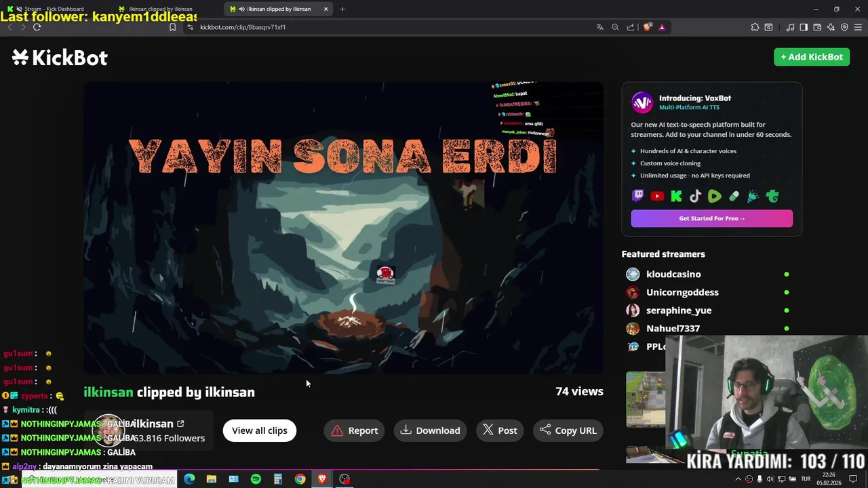Open ilkinsan channel external link icon
868x488 pixels.
[x=180, y=424]
